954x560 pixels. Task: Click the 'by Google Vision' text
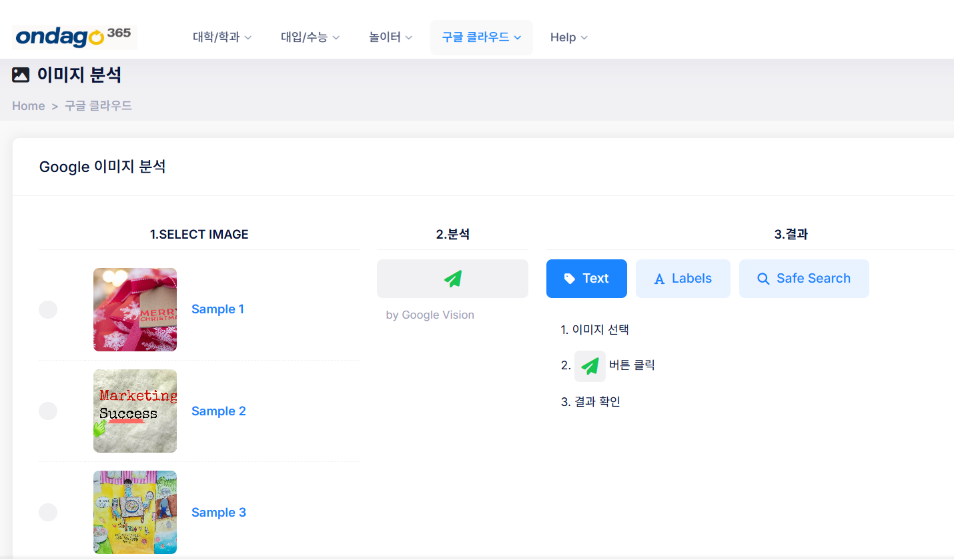[x=430, y=315]
